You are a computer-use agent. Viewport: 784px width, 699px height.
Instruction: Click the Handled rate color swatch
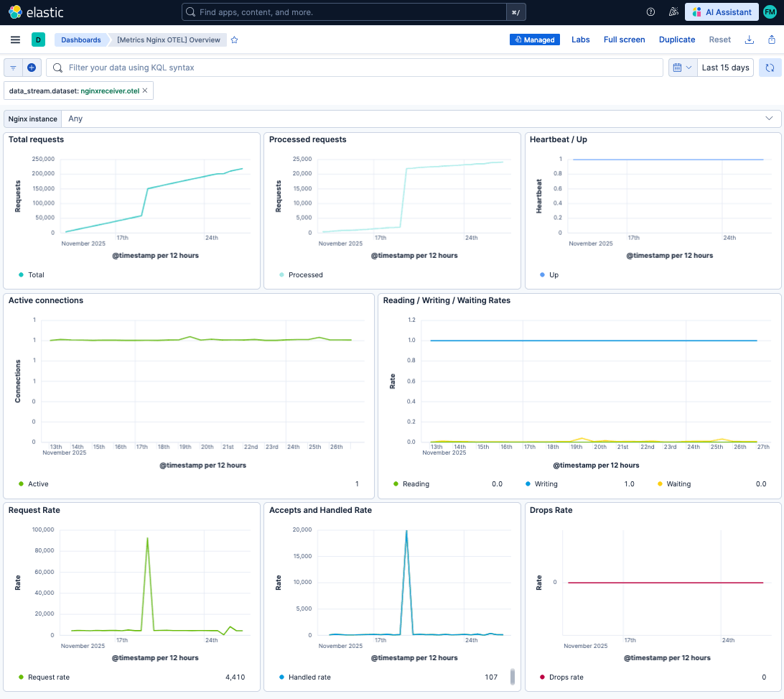pos(281,677)
